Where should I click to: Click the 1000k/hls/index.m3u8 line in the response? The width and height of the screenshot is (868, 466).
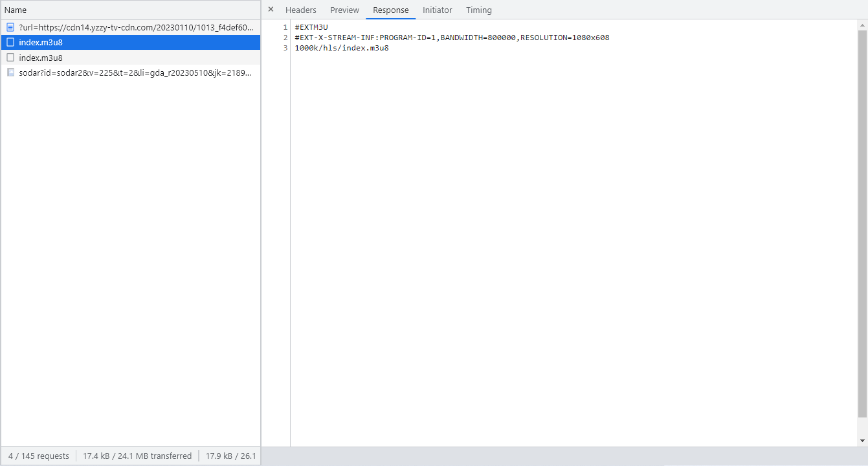pyautogui.click(x=341, y=48)
